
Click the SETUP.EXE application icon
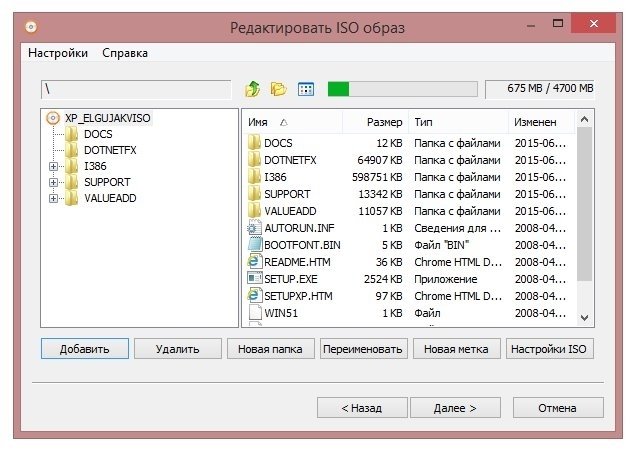click(255, 278)
